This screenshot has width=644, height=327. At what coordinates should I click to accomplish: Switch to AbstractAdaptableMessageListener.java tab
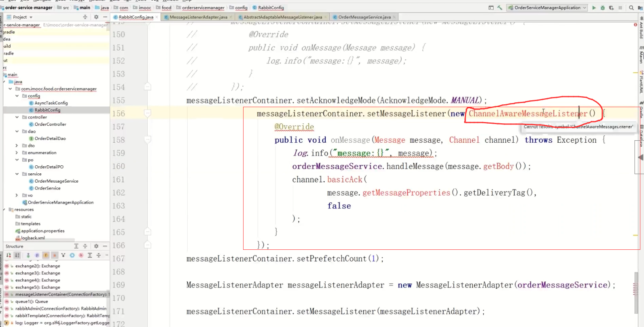(283, 17)
